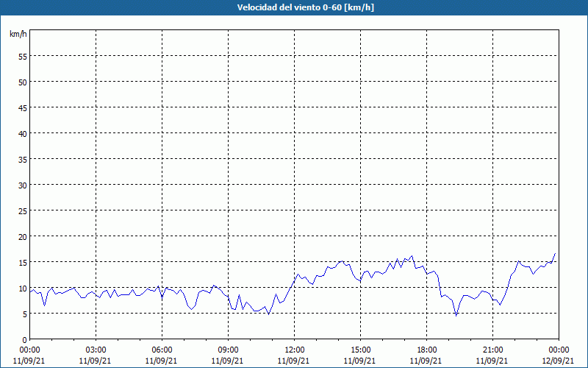Select the 40 value on the y-axis

tap(23, 134)
